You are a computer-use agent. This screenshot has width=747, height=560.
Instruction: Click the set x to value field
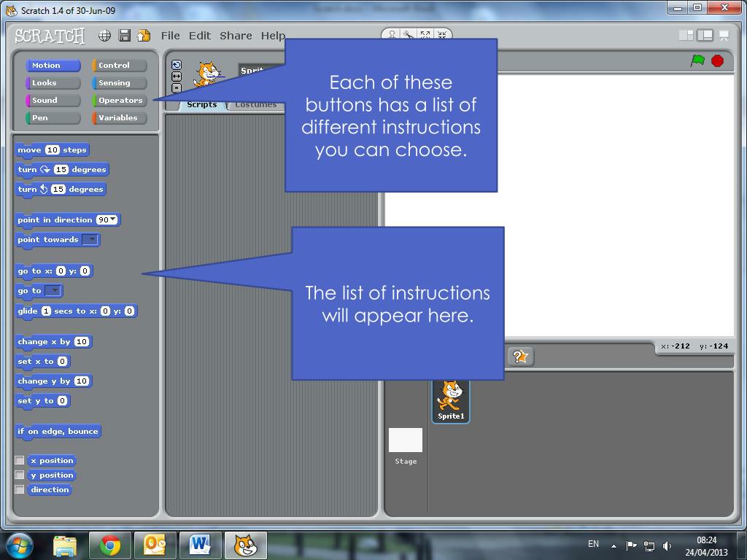click(x=62, y=362)
